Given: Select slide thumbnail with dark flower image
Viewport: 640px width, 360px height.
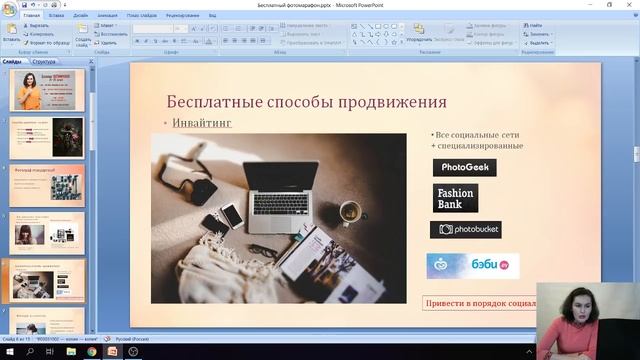Looking at the screenshot, I should point(47,138).
